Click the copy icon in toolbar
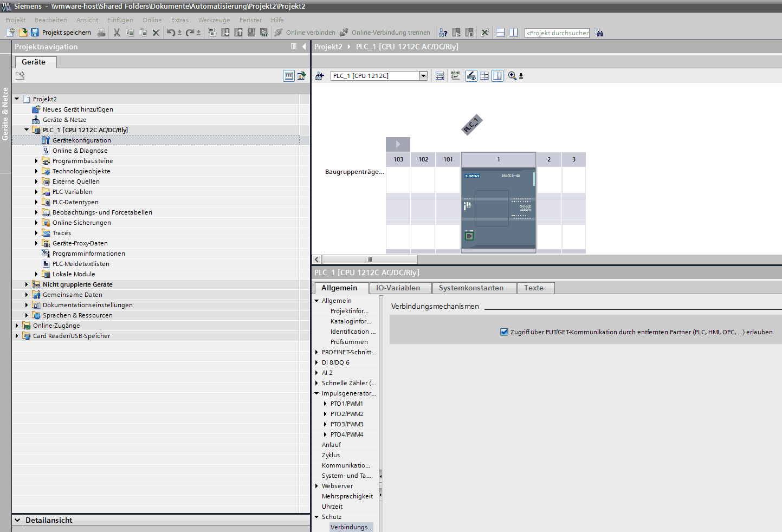This screenshot has height=532, width=782. click(x=130, y=33)
